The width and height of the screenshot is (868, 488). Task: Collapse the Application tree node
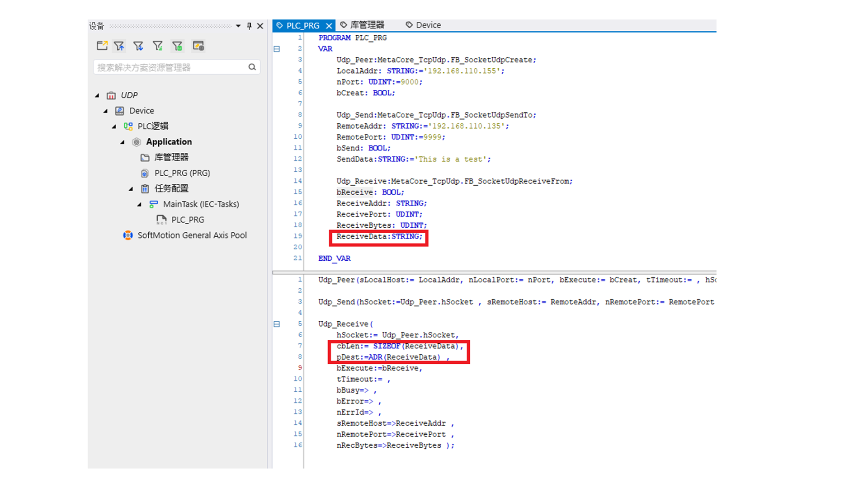click(123, 142)
